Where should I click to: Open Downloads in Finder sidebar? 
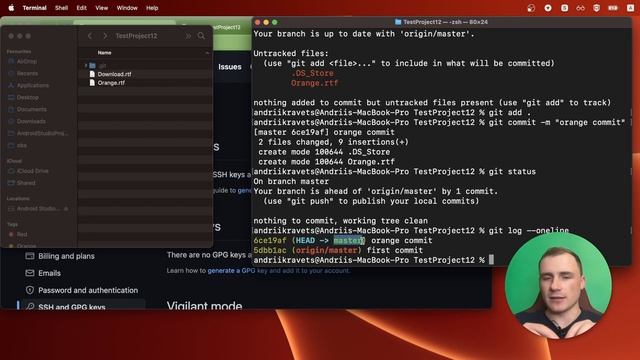click(31, 121)
